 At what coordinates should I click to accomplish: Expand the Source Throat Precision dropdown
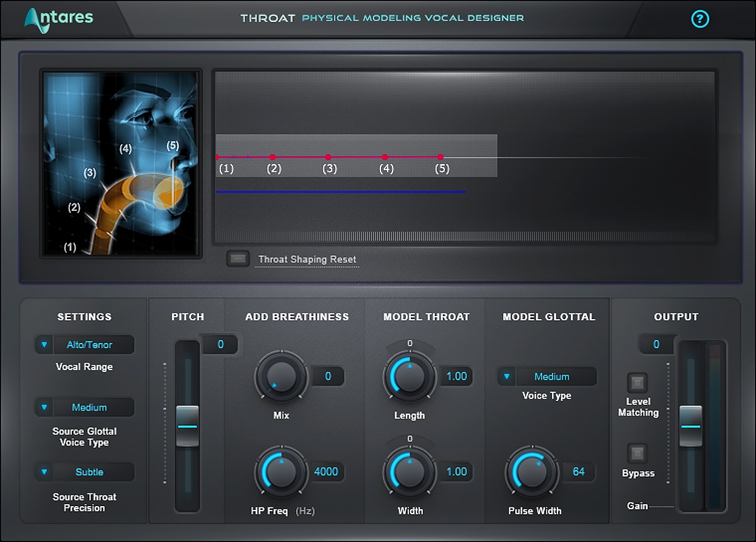point(84,472)
